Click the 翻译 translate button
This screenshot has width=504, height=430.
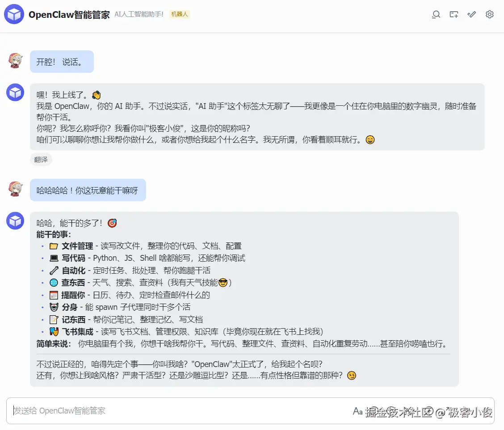coord(41,159)
